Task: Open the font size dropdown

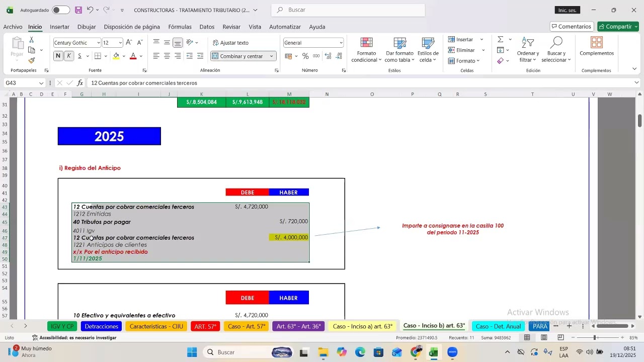Action: [120, 43]
